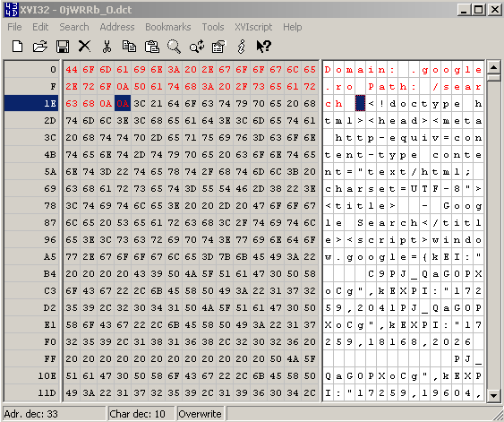This screenshot has height=422, width=504.
Task: Click the scrollbar down arrow
Action: 493,395
